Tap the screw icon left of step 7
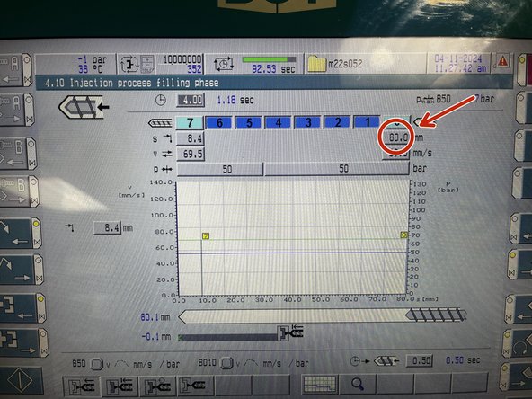532x399 pixels. coord(160,123)
